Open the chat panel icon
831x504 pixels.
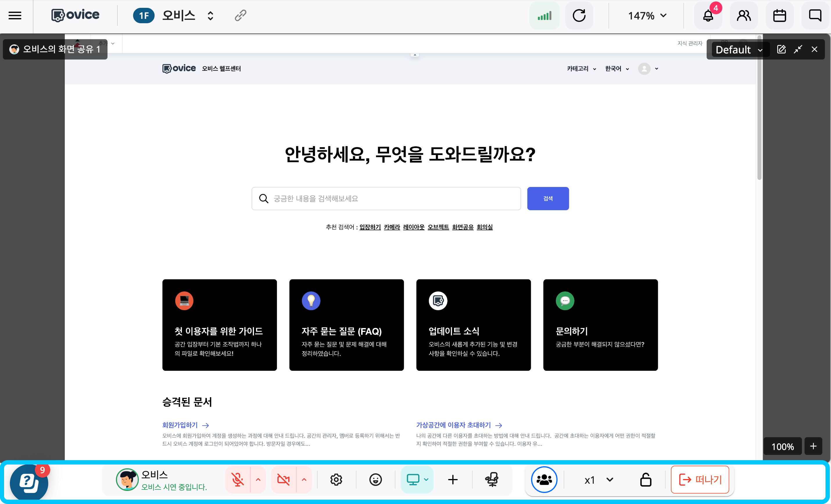(815, 15)
